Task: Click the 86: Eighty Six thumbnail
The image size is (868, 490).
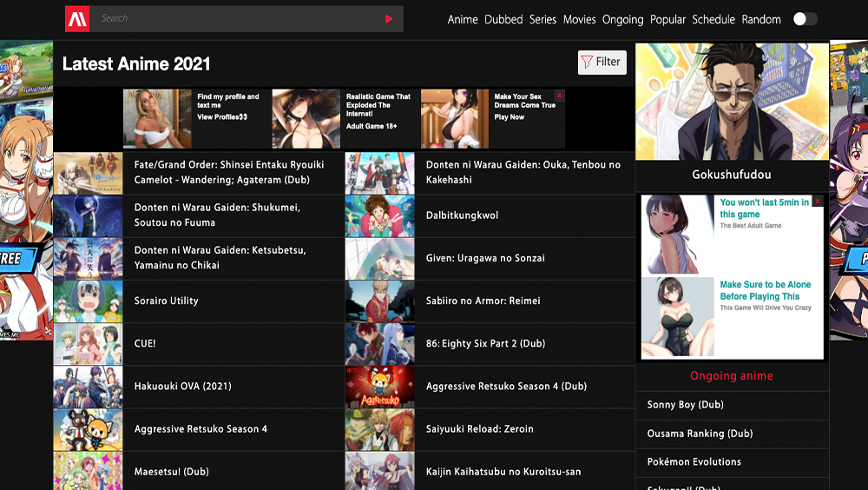Action: click(380, 344)
